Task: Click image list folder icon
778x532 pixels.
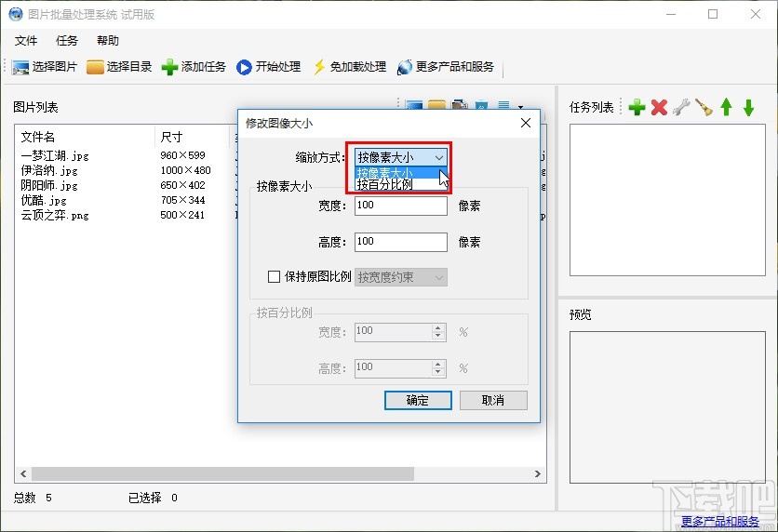Action: [x=436, y=105]
